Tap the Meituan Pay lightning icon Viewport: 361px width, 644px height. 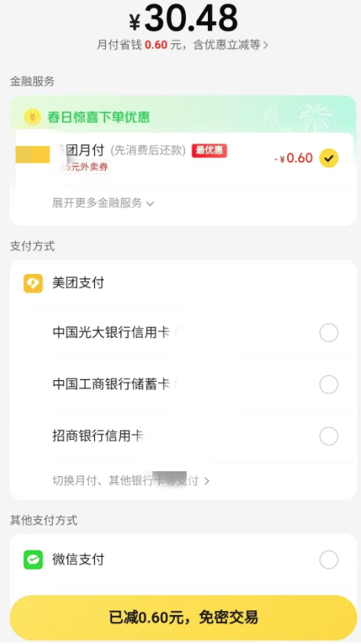[33, 284]
